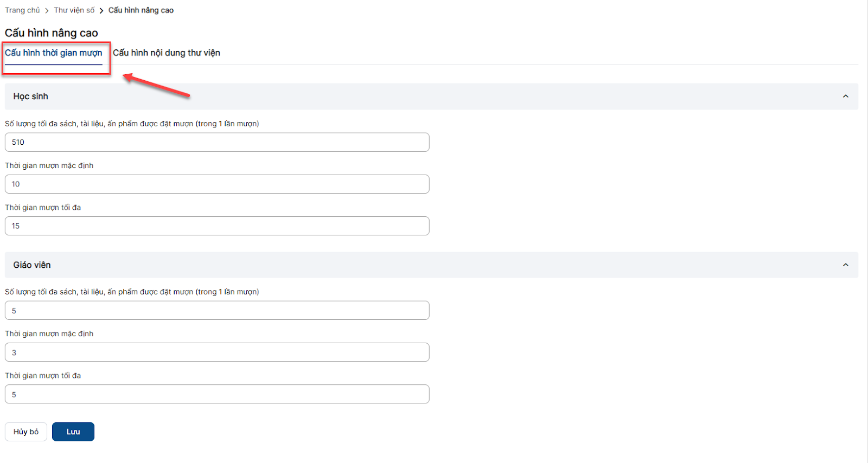This screenshot has height=463, width=868.
Task: Collapse the Học sinh section chevron
Action: [x=845, y=97]
